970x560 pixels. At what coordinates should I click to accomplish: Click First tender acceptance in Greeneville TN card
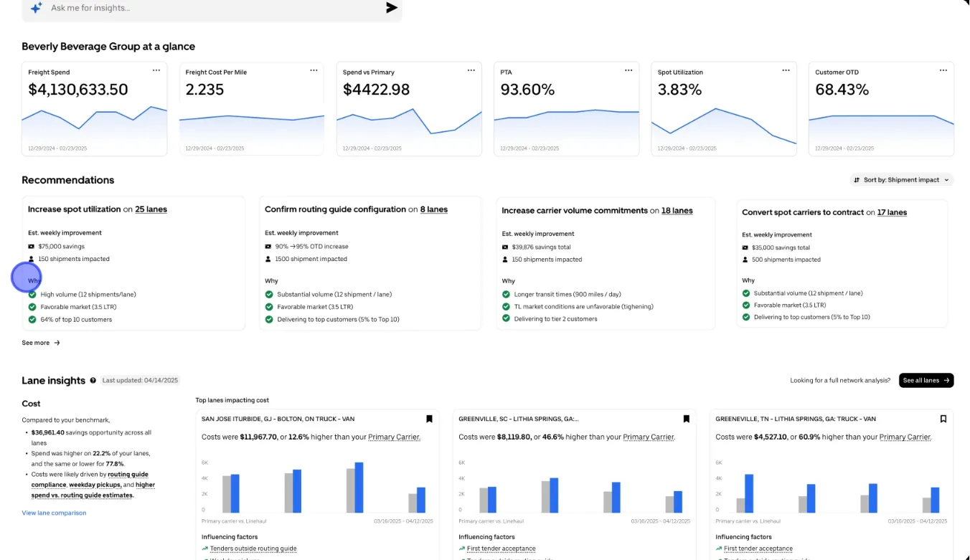758,549
